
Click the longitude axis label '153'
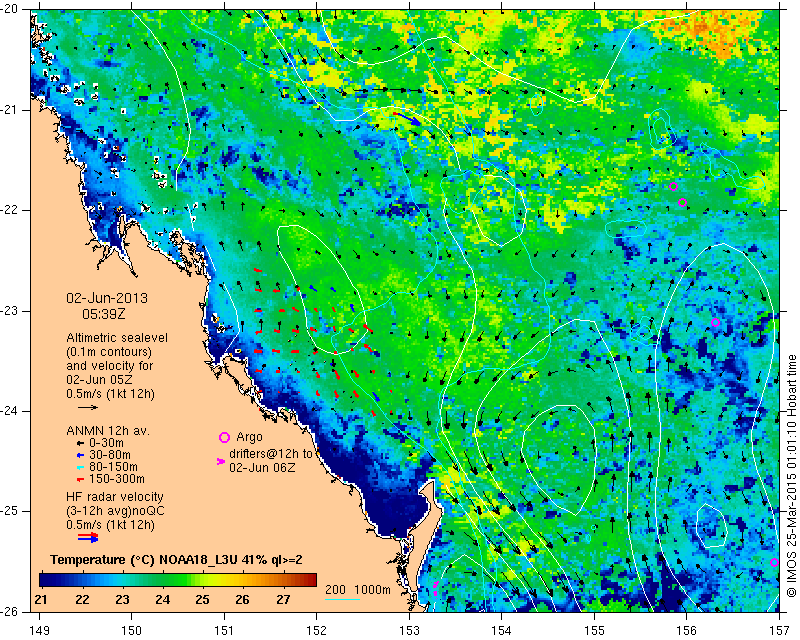point(409,631)
